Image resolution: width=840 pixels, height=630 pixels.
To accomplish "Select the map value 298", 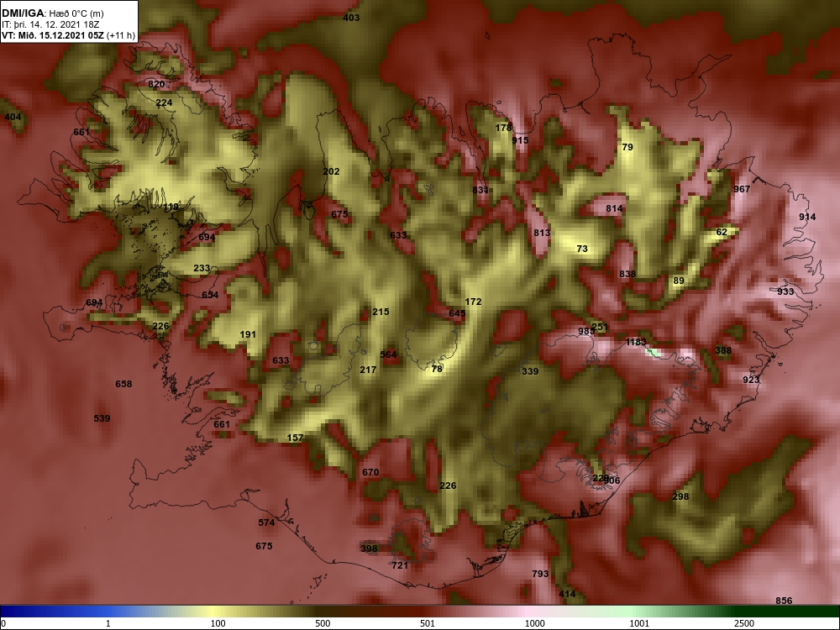I will 680,496.
